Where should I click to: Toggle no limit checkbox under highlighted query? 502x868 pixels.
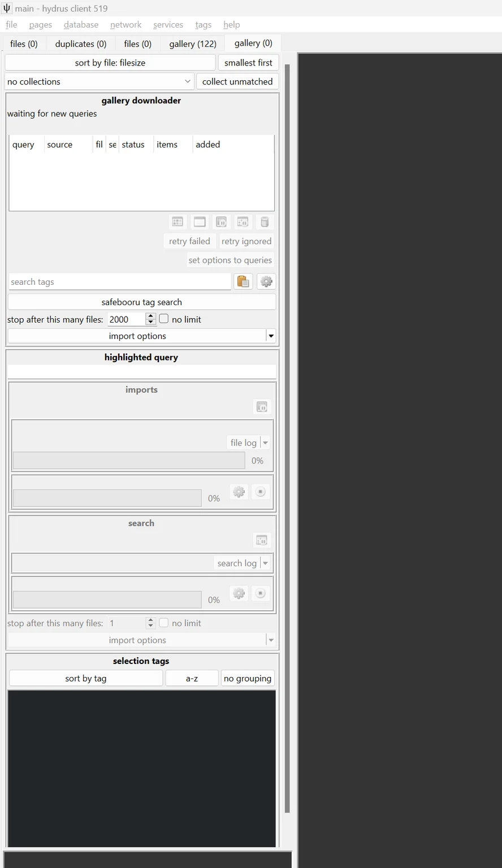pyautogui.click(x=164, y=623)
